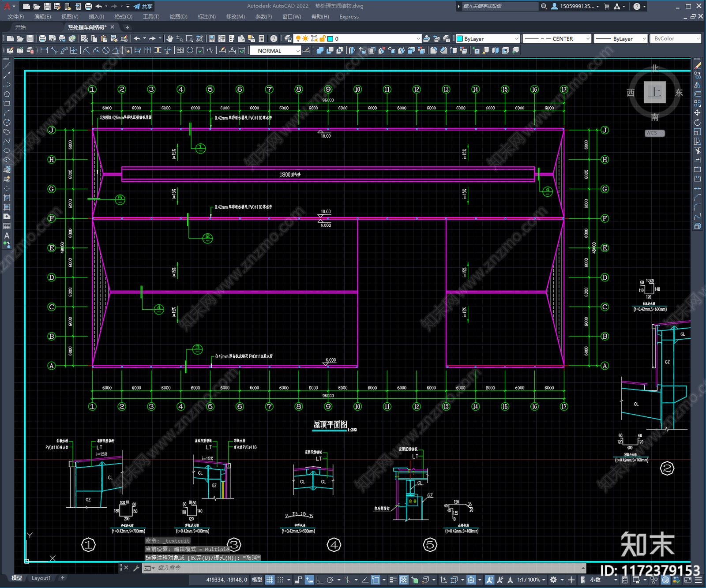Open the 文件(F) menu
Screen dimensions: 706x588
(x=16, y=17)
